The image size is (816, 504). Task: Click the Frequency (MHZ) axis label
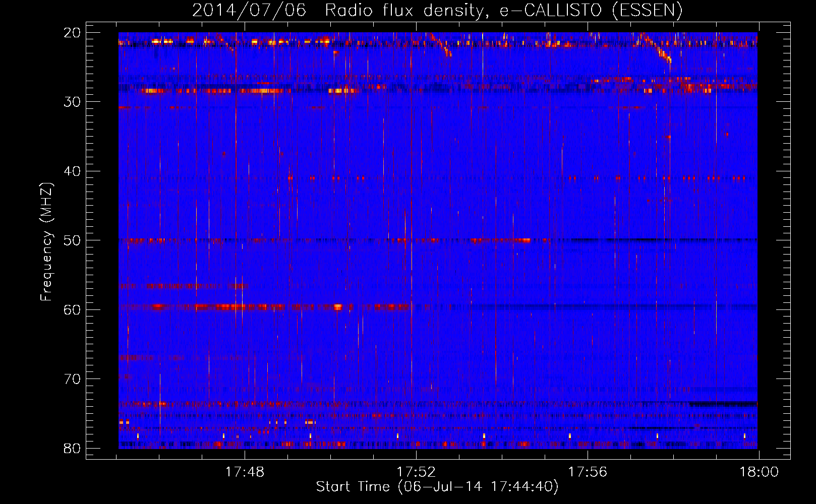(x=46, y=241)
